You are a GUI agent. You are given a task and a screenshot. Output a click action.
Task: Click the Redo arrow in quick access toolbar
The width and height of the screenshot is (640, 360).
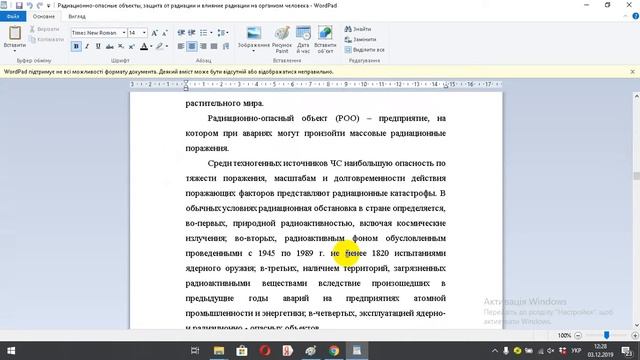point(40,5)
